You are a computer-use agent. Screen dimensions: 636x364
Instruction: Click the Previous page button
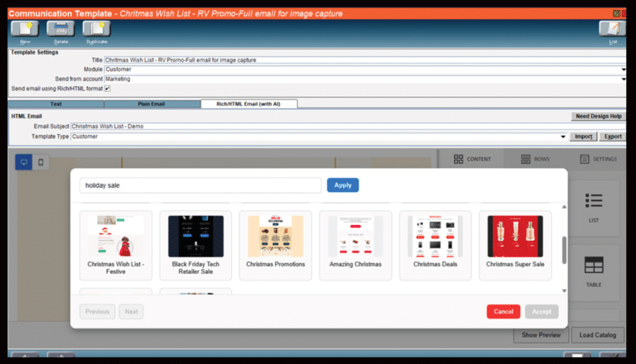(98, 312)
